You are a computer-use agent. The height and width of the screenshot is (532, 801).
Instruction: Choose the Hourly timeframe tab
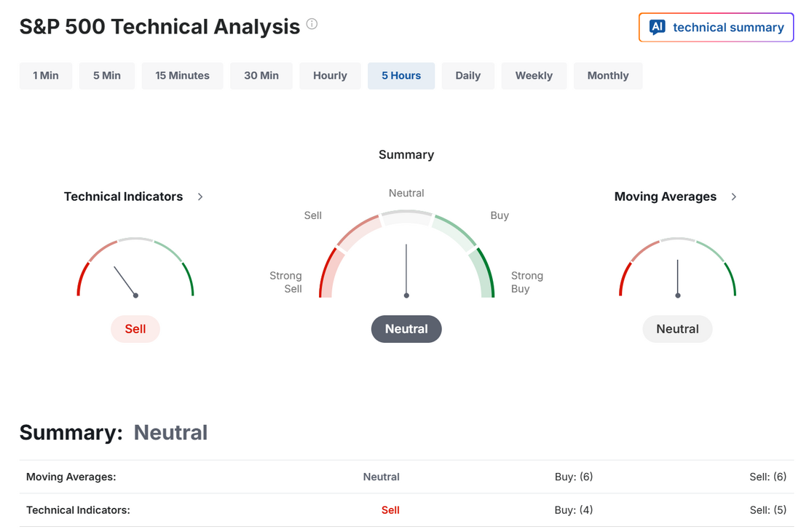click(x=330, y=76)
